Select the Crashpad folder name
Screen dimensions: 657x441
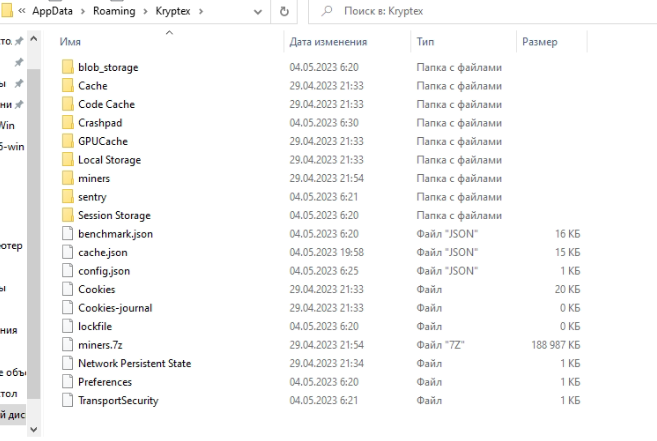pyautogui.click(x=100, y=122)
